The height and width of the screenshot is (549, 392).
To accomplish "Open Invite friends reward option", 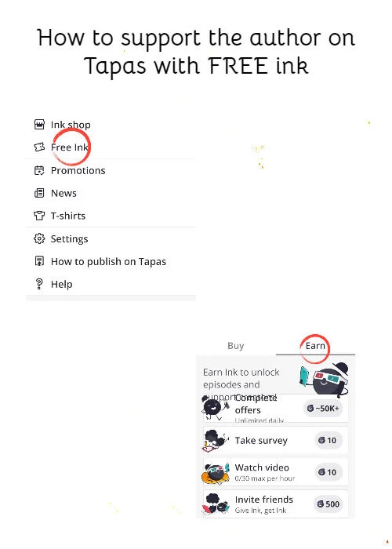I will tap(275, 504).
